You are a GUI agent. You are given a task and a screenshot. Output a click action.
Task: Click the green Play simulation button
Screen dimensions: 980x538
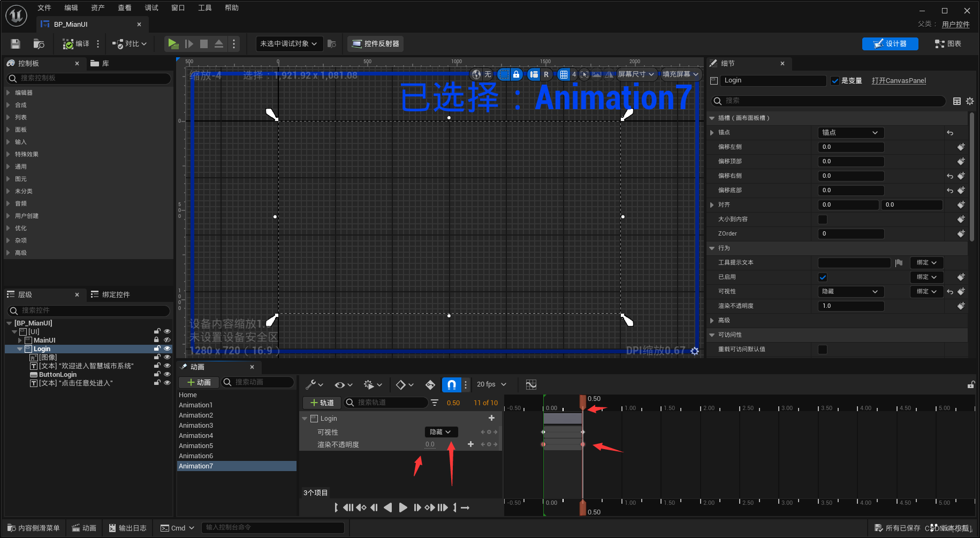173,44
